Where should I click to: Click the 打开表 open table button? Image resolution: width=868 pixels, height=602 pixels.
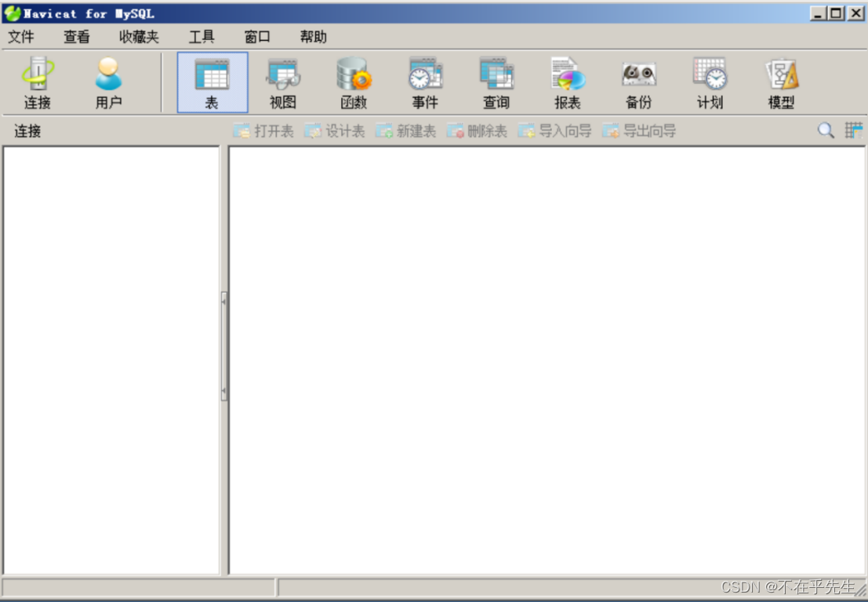point(263,131)
